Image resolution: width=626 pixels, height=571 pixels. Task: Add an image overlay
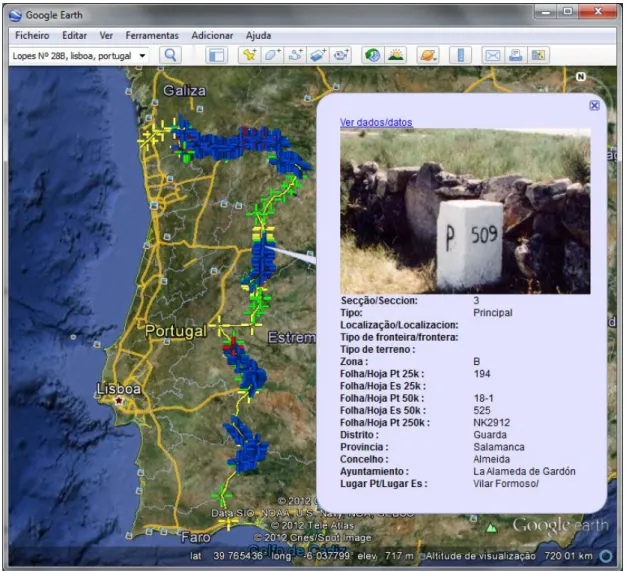coord(318,55)
